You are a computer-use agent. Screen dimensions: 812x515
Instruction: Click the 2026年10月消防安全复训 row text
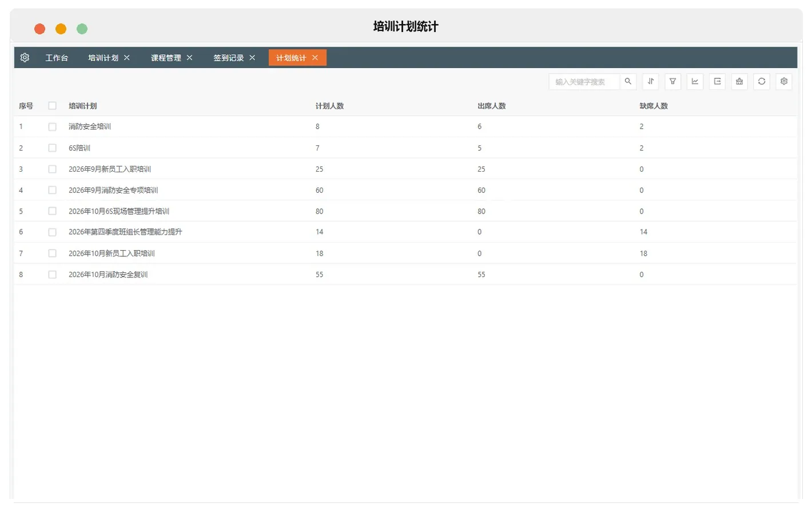(x=108, y=274)
